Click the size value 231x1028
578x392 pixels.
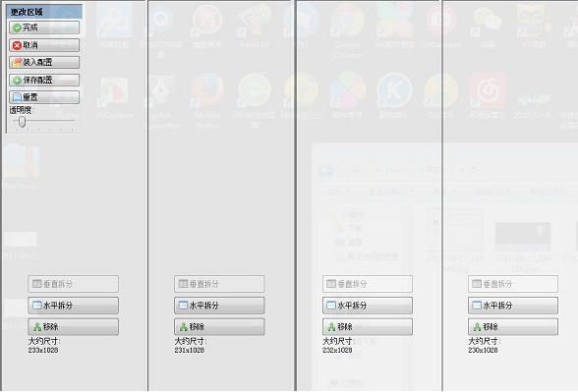(x=190, y=350)
